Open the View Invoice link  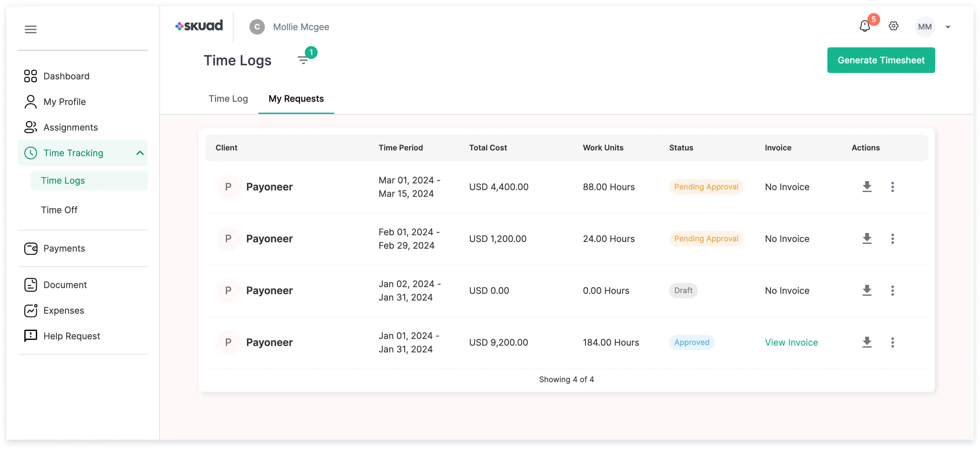pos(791,342)
